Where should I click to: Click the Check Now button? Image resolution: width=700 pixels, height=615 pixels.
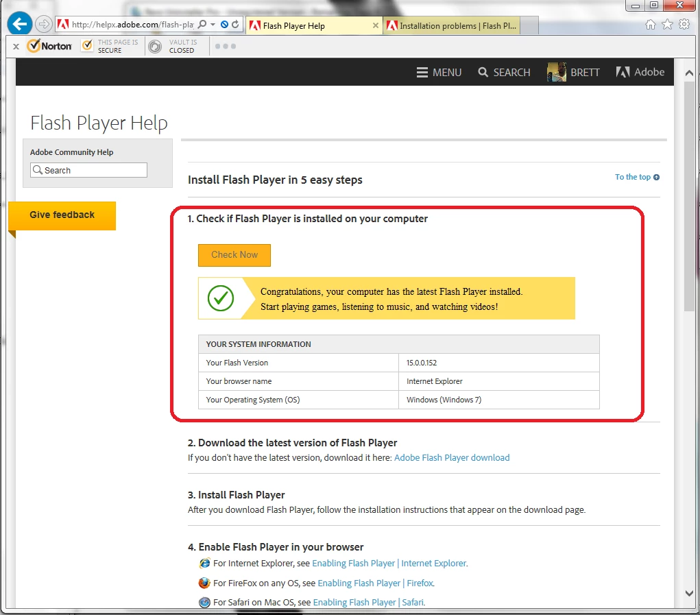click(234, 255)
